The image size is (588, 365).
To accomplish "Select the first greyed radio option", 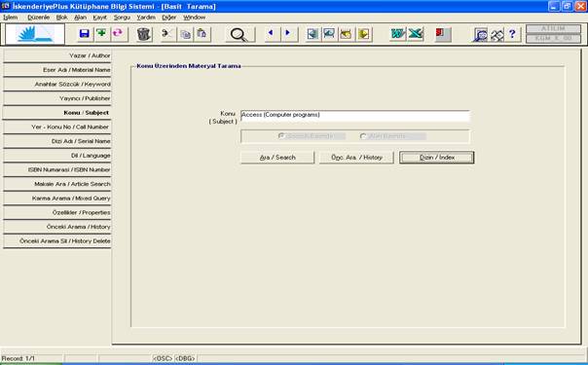I will coord(281,136).
